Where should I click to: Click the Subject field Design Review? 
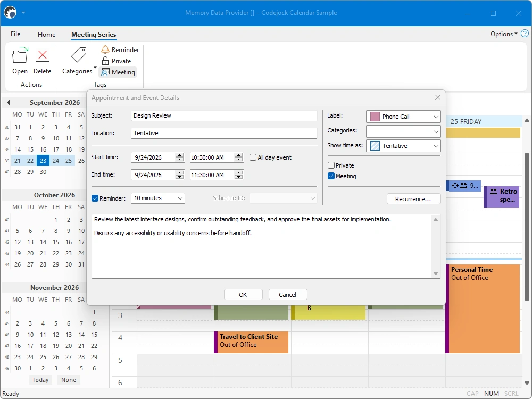coord(224,115)
